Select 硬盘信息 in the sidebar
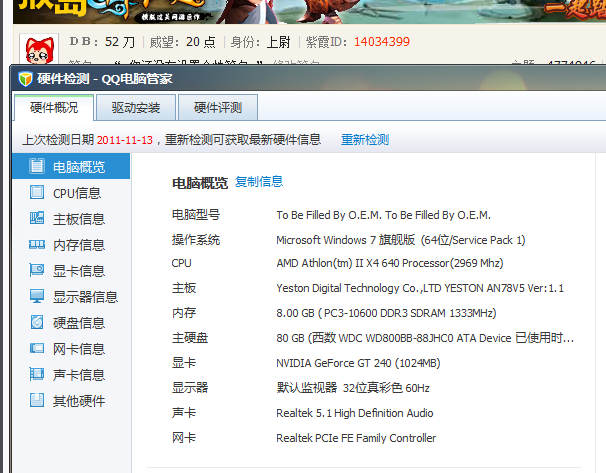The height and width of the screenshot is (473, 606). pos(71,323)
